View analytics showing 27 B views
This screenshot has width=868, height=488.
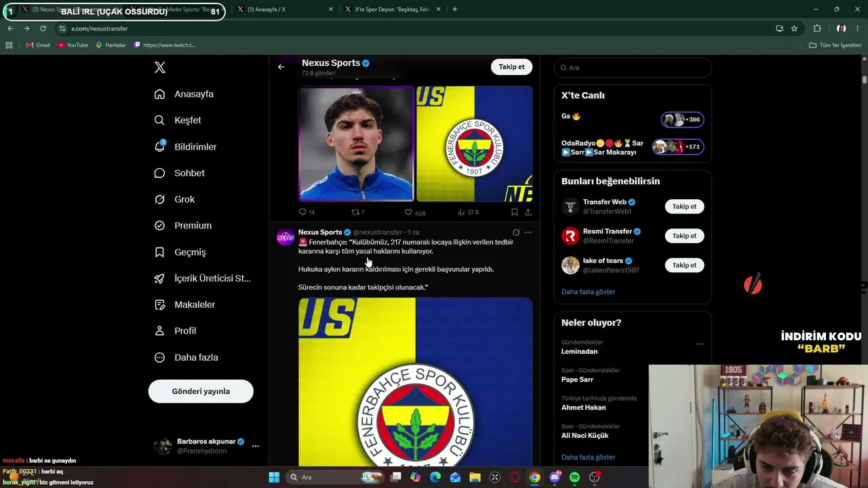point(468,212)
